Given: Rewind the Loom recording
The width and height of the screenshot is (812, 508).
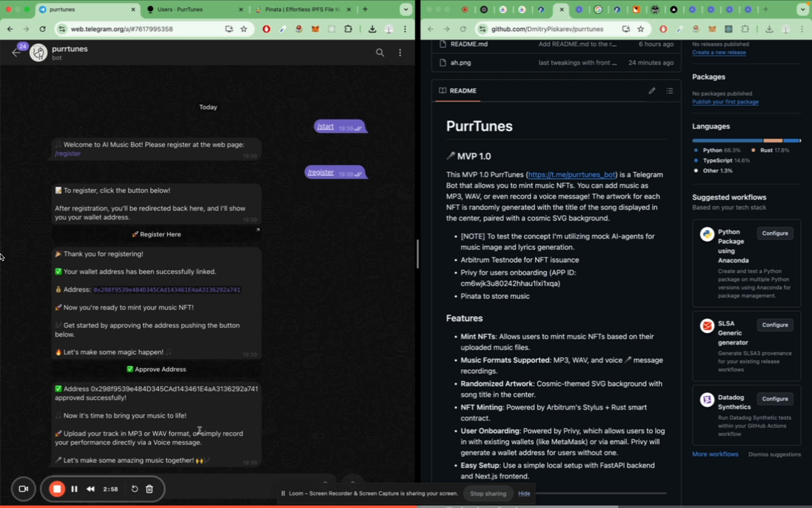Looking at the screenshot, I should click(x=90, y=489).
